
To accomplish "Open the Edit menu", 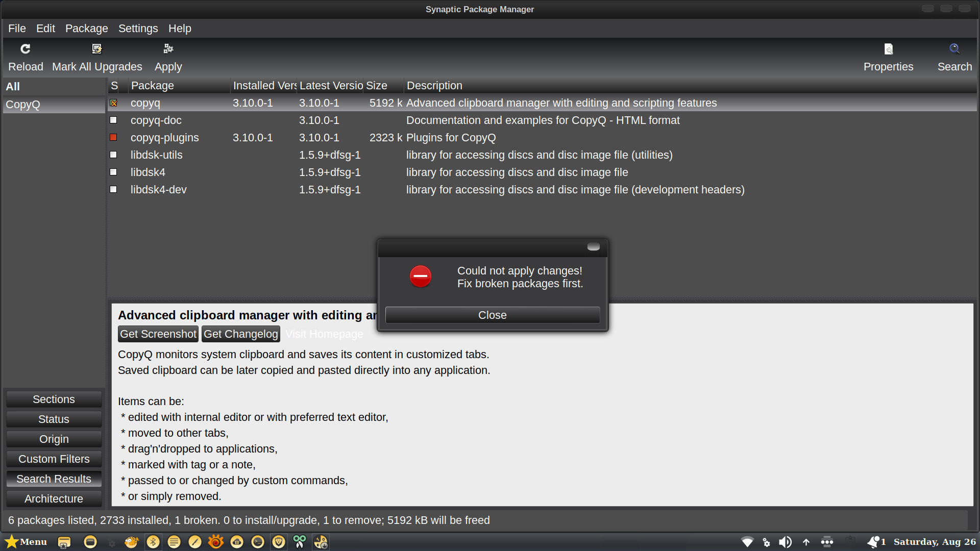I will (45, 29).
